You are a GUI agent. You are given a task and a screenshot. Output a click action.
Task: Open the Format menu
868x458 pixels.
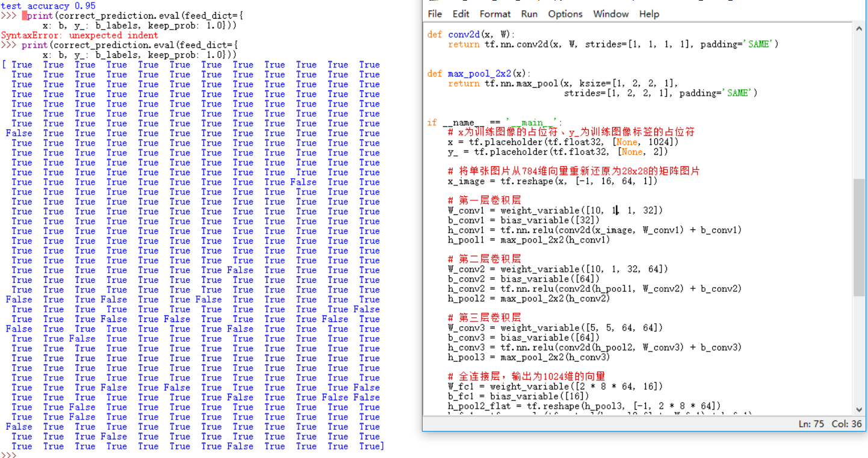[x=495, y=14]
